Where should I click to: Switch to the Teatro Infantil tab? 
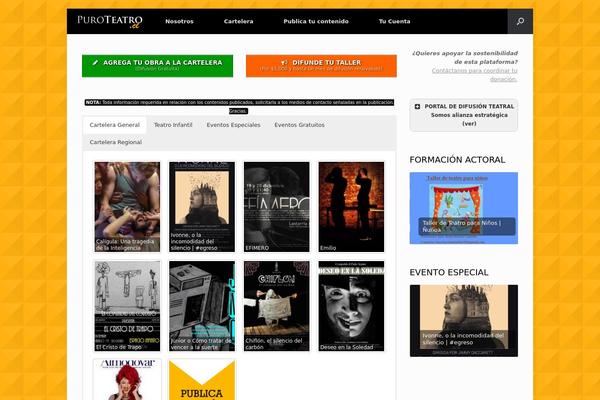point(173,125)
